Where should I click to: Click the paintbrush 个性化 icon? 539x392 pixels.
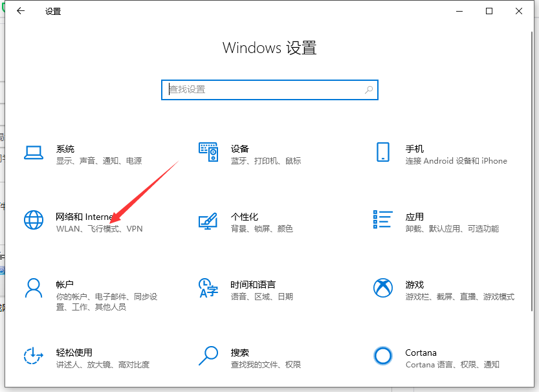pos(208,221)
